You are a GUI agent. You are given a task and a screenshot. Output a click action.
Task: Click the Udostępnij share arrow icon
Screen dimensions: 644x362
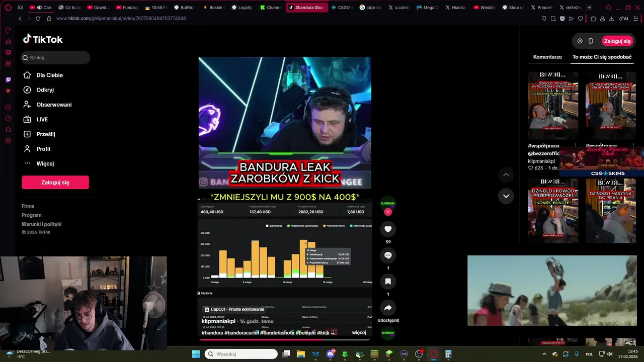point(388,308)
